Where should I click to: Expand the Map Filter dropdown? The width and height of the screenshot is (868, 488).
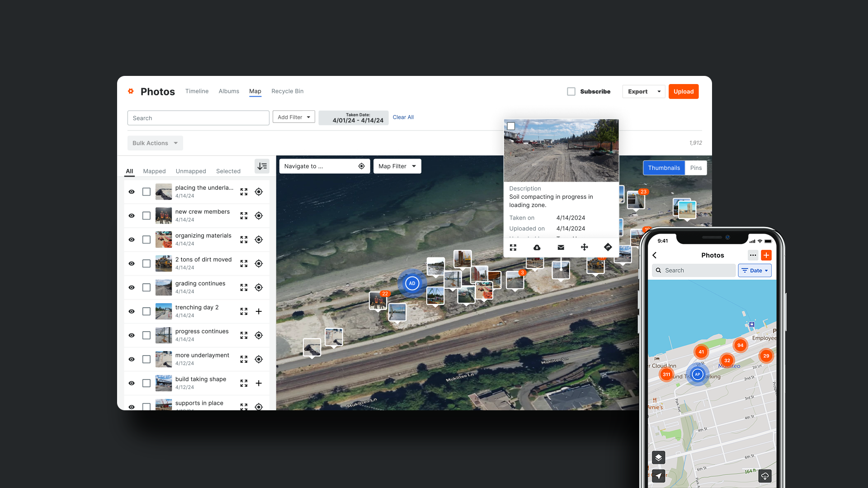pyautogui.click(x=397, y=166)
